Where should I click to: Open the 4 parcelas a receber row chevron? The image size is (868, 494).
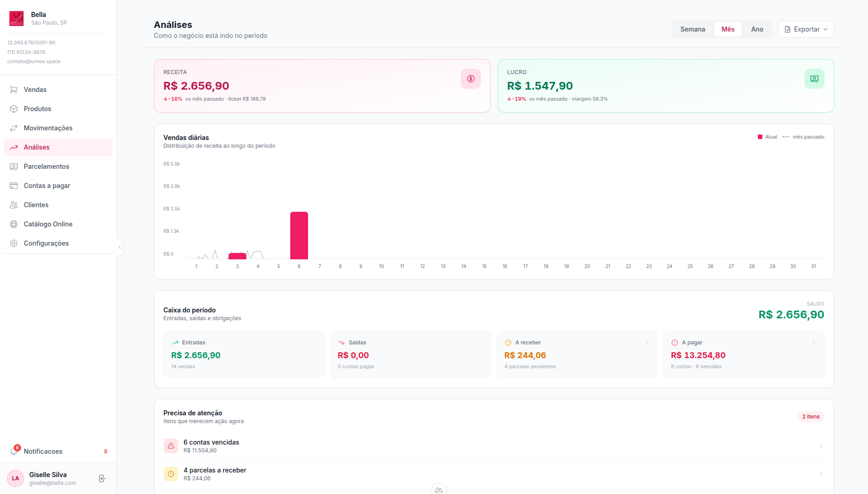pos(821,474)
